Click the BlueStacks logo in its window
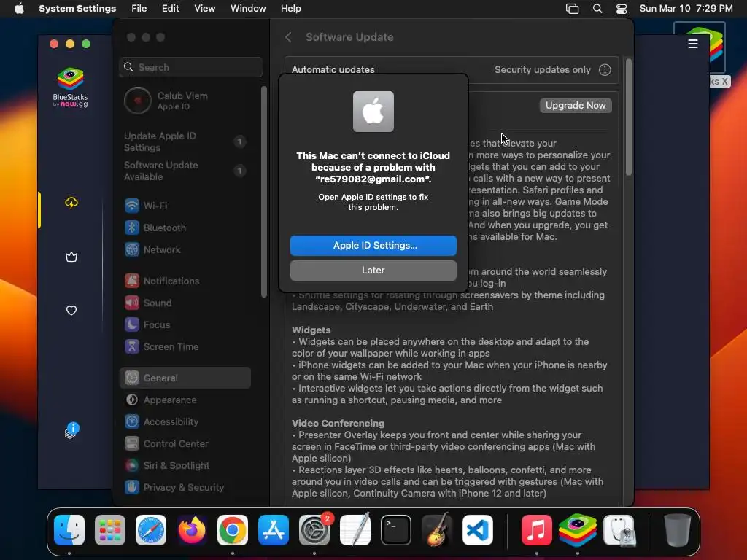 [x=71, y=87]
